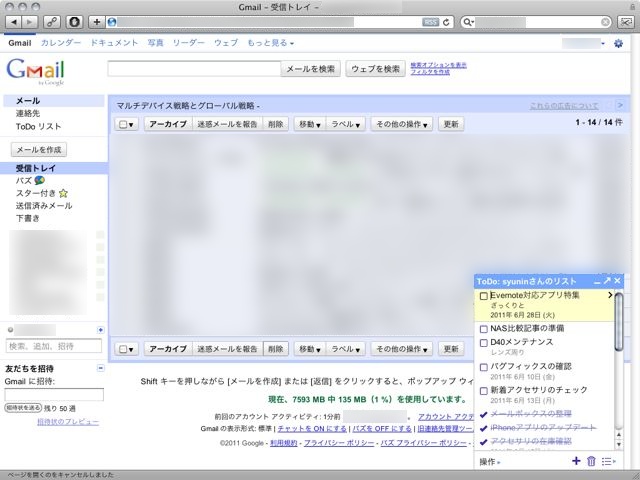Open the top その他の操作 dropdown
Viewport: 640px width, 480px height.
click(x=402, y=124)
